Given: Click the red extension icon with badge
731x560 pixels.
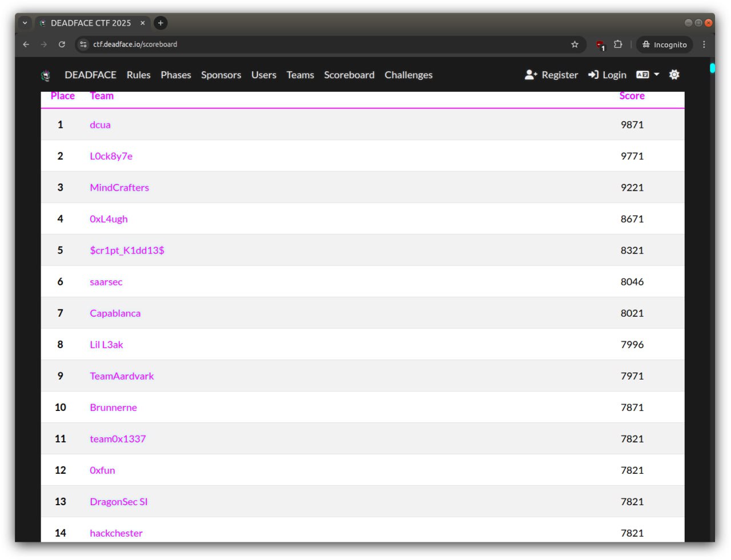Looking at the screenshot, I should [600, 45].
